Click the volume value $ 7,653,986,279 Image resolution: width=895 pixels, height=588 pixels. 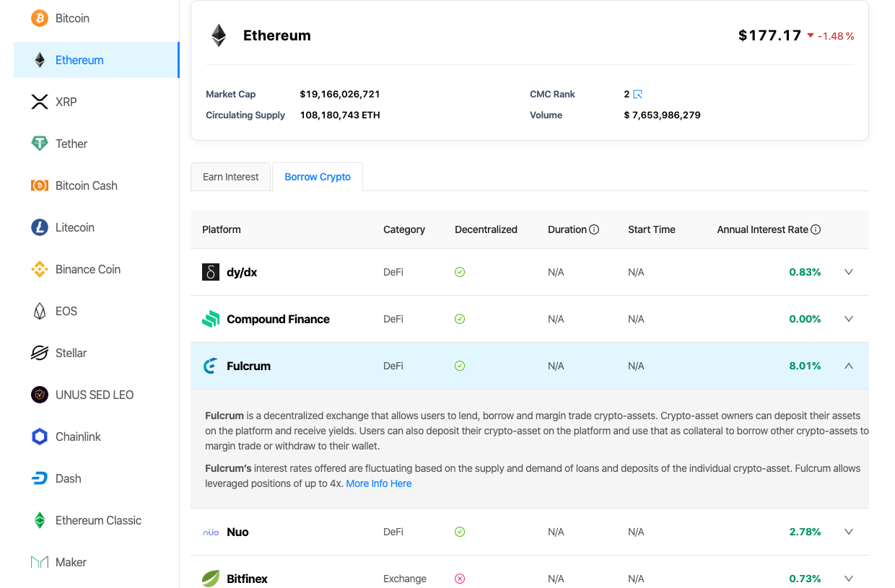click(x=663, y=115)
